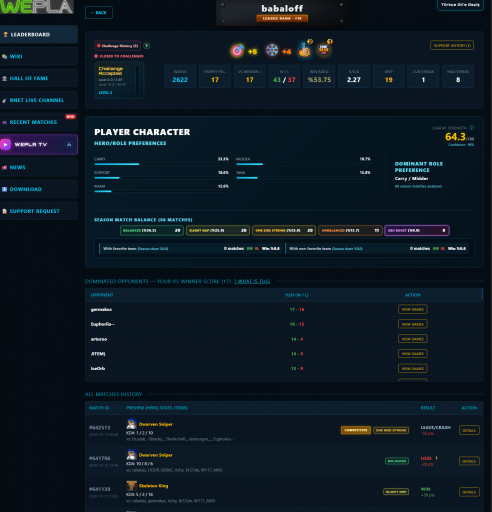Click the Dwarven Sniper portrait in match #642513
Image resolution: width=492 pixels, height=512 pixels.
pyautogui.click(x=131, y=424)
